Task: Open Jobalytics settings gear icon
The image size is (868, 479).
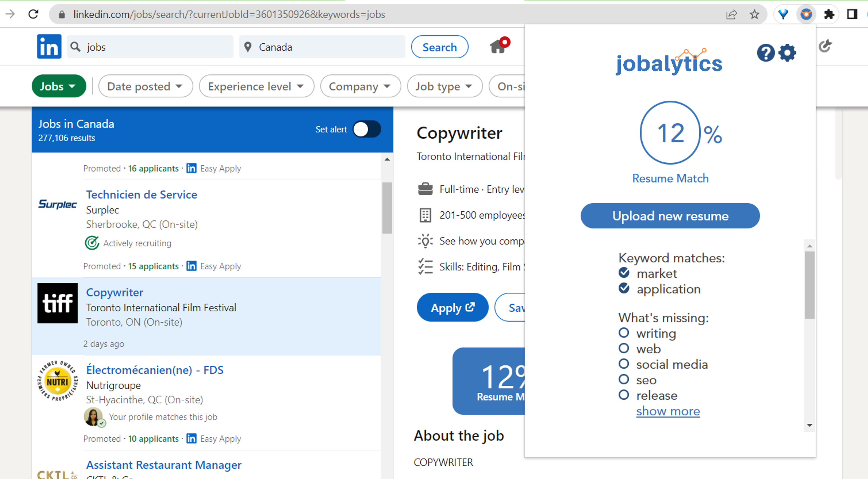Action: [x=788, y=53]
